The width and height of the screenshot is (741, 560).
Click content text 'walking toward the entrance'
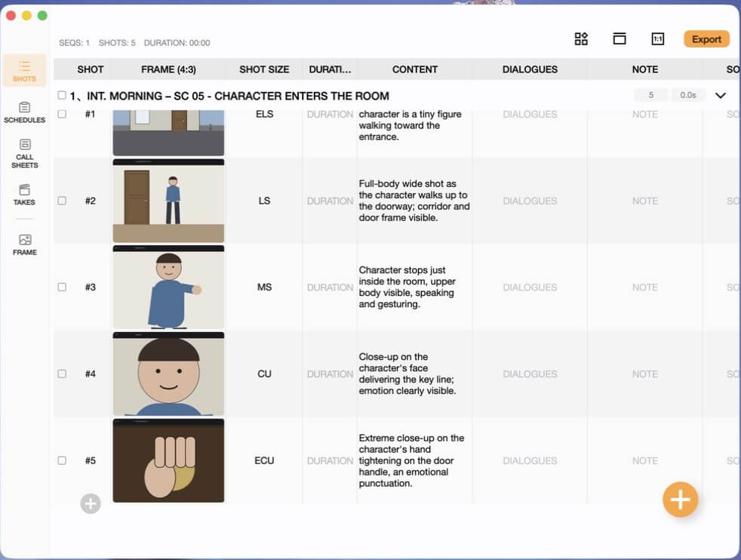[399, 131]
